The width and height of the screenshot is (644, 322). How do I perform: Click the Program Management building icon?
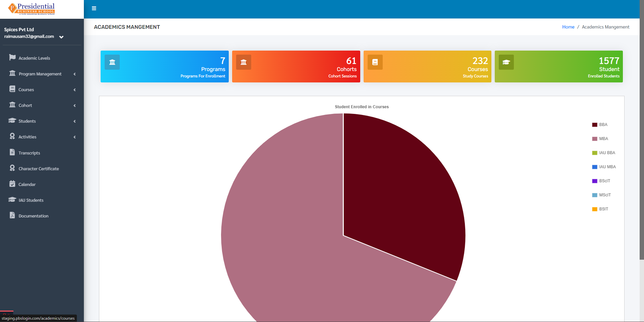pyautogui.click(x=12, y=73)
